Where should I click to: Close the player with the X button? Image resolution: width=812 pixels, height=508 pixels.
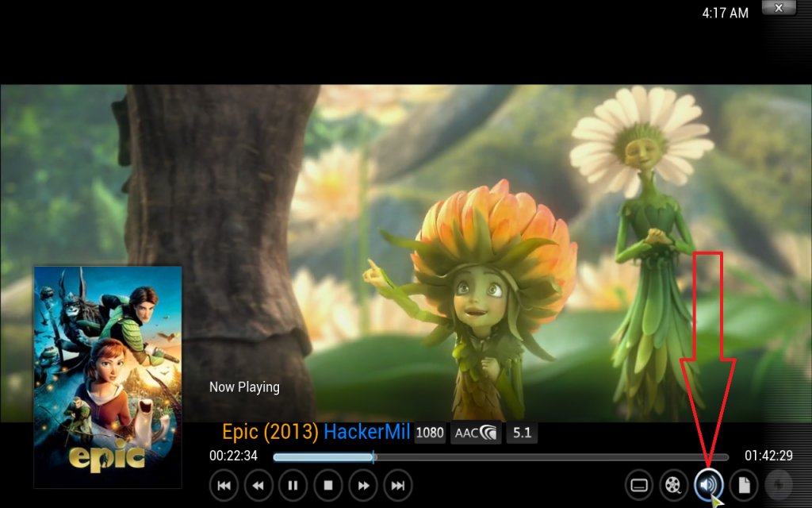(779, 8)
